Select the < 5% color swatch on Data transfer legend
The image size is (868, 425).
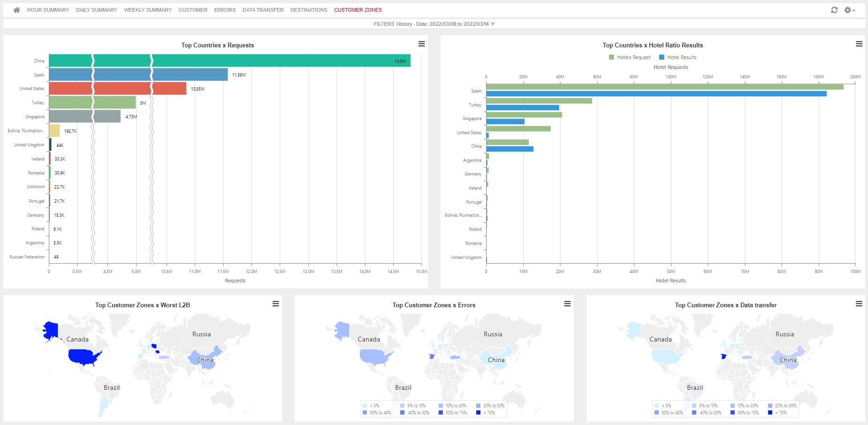(656, 405)
